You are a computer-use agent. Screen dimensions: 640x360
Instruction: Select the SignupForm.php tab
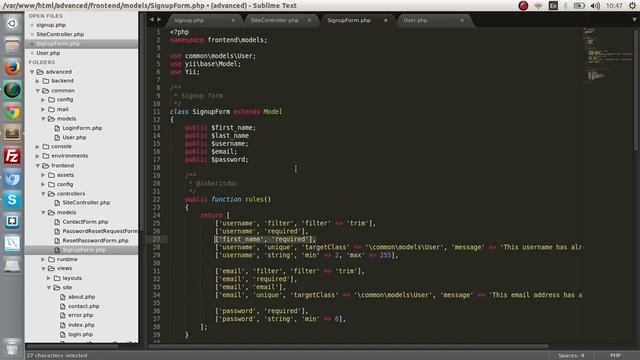click(349, 20)
